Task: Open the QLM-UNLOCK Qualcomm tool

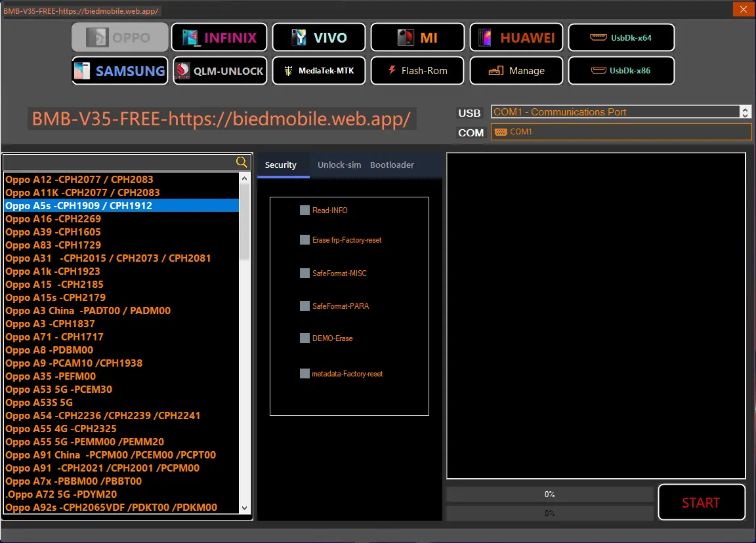Action: pos(220,70)
